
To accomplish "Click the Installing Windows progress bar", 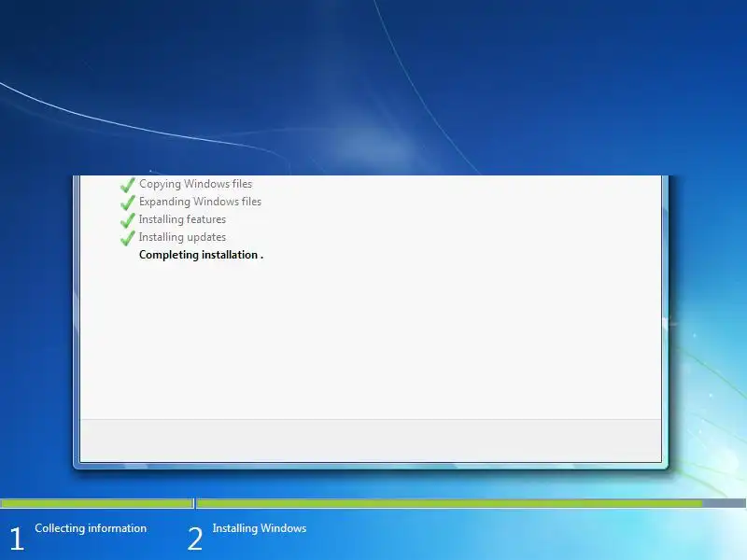I will click(472, 503).
